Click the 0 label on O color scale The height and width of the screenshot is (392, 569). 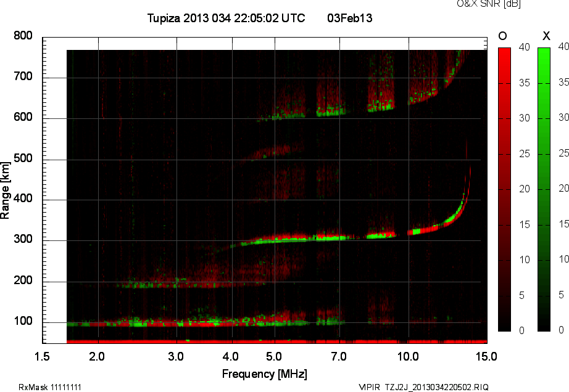[x=522, y=330]
